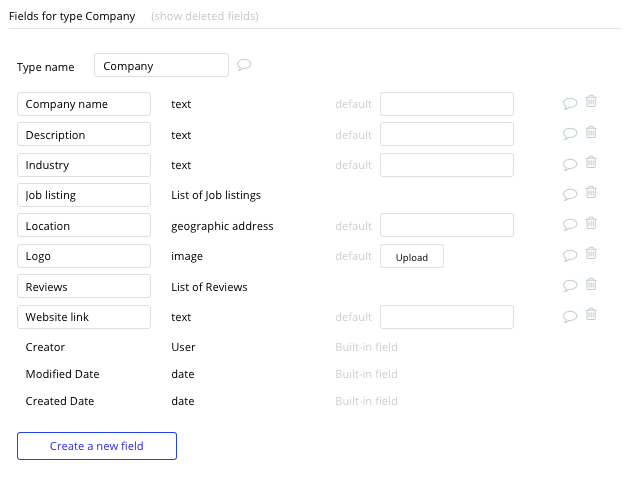The image size is (629, 477).
Task: Delete the Reviews field
Action: click(x=591, y=284)
